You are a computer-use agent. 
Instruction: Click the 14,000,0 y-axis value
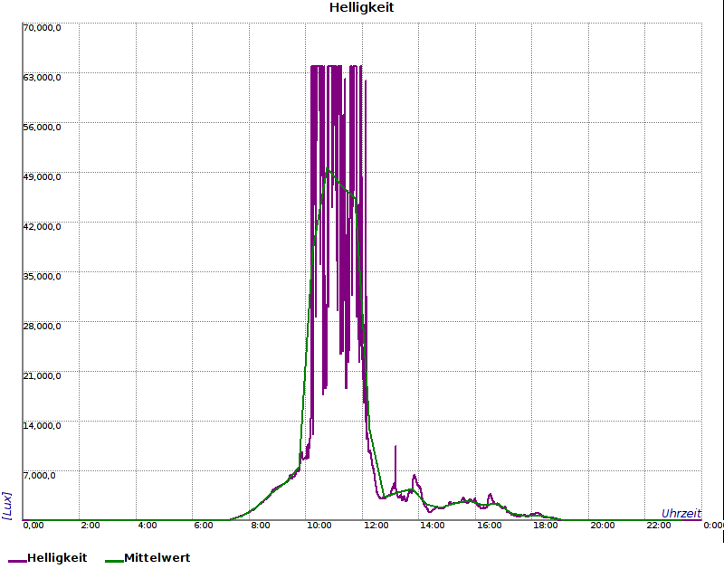click(42, 425)
